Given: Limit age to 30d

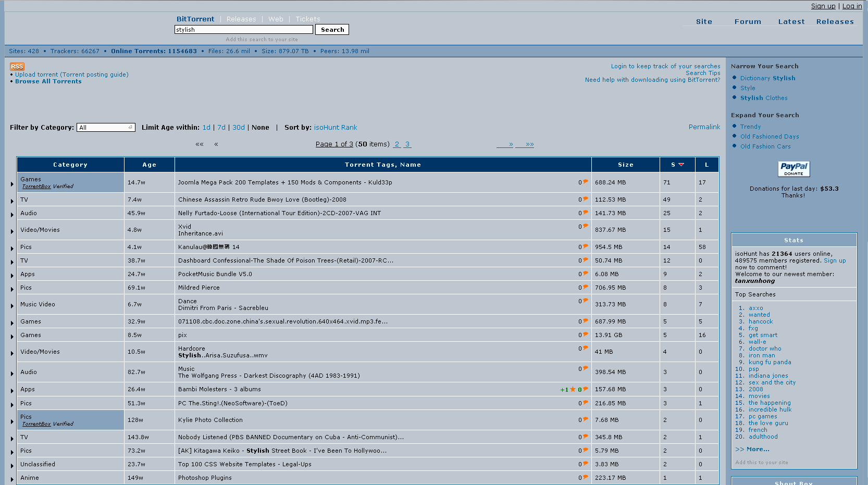Looking at the screenshot, I should pyautogui.click(x=239, y=127).
